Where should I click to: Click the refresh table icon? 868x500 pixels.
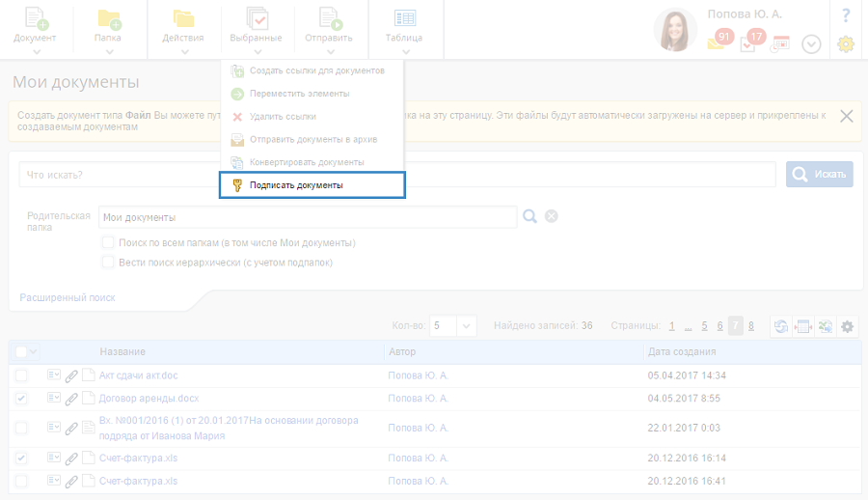[780, 326]
